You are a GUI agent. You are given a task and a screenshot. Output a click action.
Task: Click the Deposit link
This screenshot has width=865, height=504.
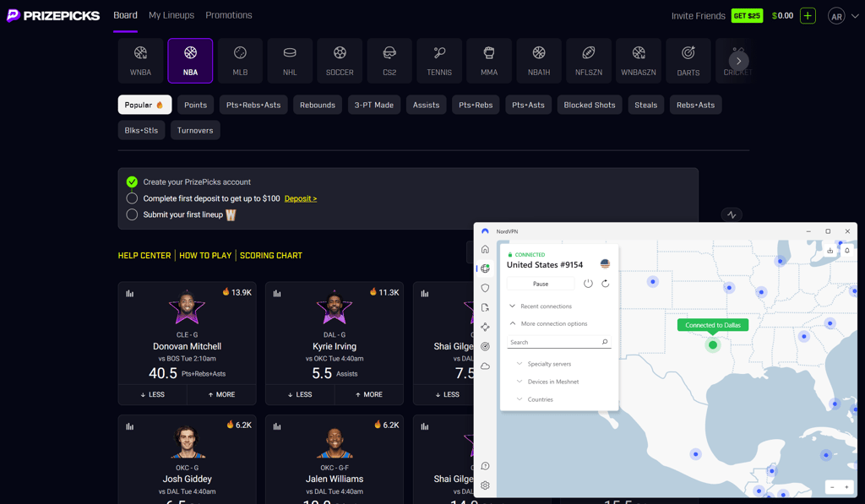301,198
